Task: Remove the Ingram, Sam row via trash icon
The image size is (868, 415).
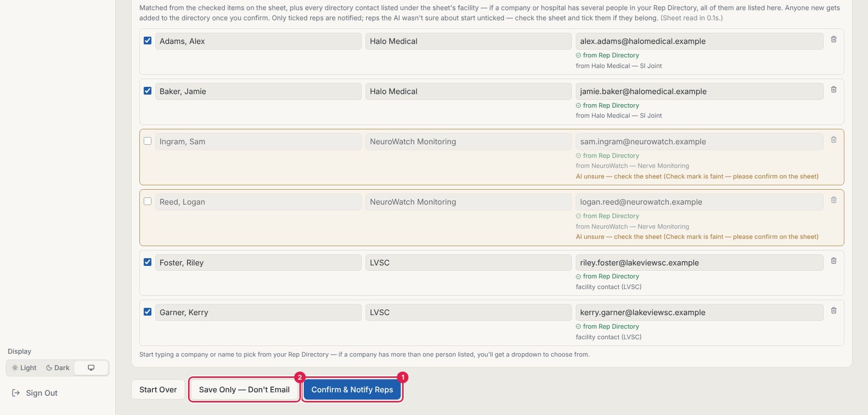Action: pyautogui.click(x=834, y=140)
